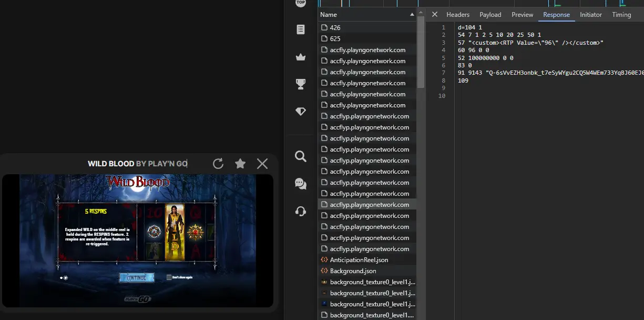Click the "5 RESPINS" heading in game

tap(96, 212)
